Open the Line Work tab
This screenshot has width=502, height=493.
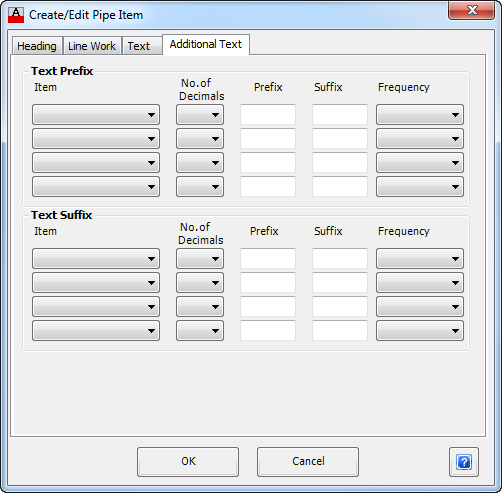92,46
